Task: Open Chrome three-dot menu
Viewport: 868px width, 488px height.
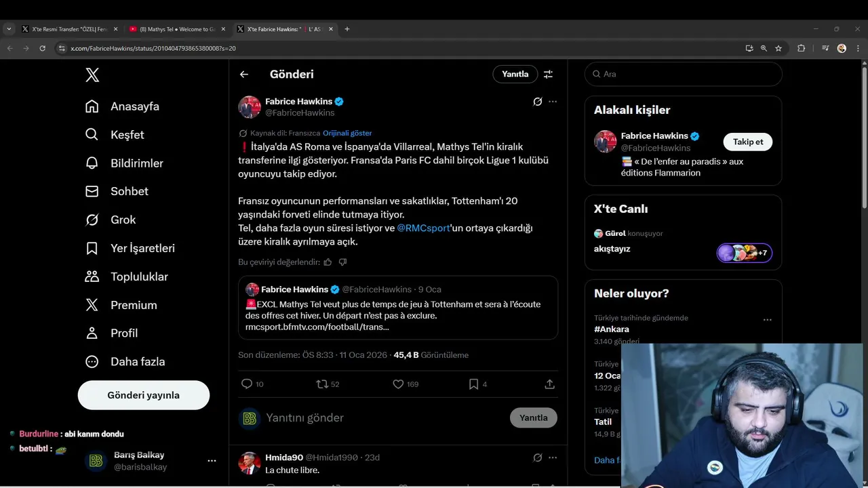Action: coord(858,48)
